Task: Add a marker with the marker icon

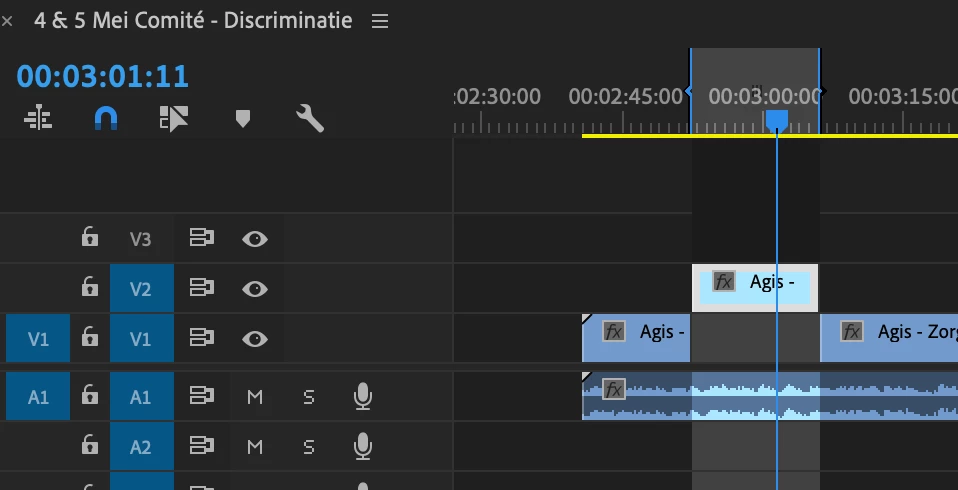Action: click(x=243, y=119)
